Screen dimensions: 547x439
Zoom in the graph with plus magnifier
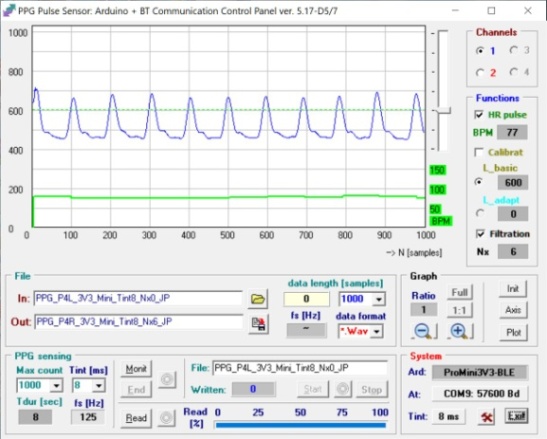click(x=459, y=331)
